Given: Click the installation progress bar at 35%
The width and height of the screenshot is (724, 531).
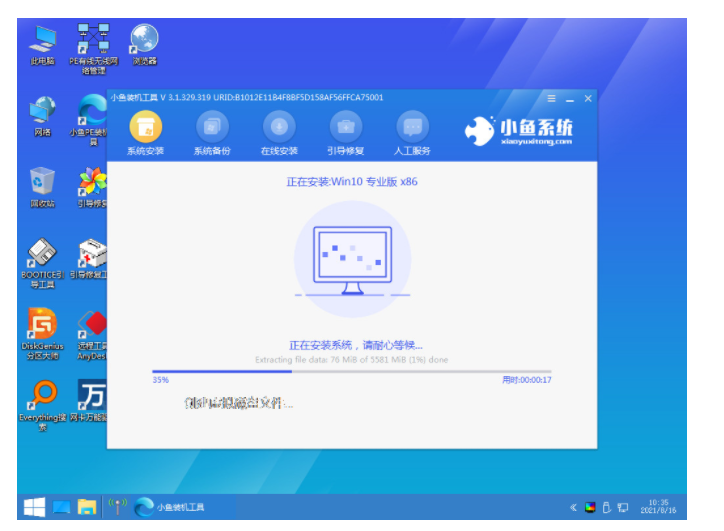Looking at the screenshot, I should (x=351, y=371).
